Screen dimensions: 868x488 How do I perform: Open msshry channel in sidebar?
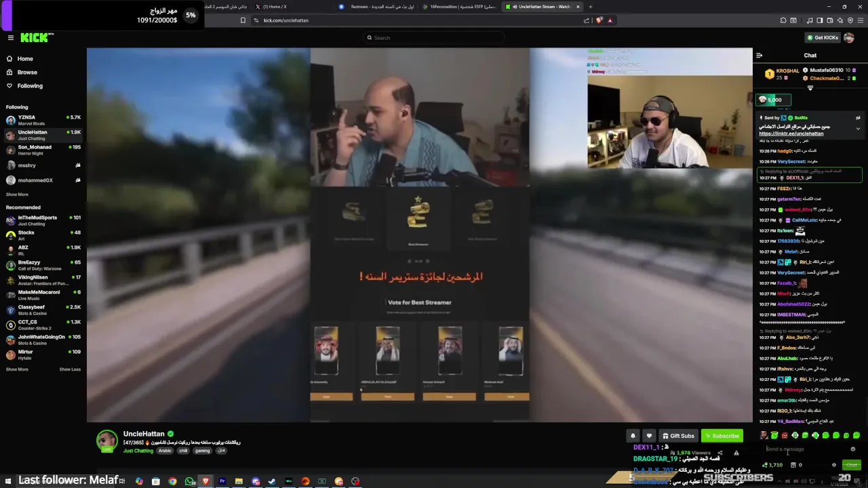(x=43, y=165)
